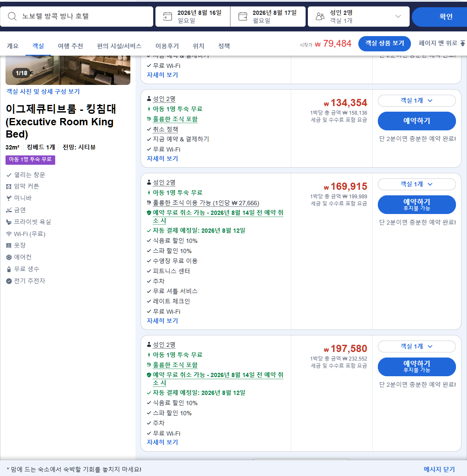Click the 옷장 closet icon
This screenshot has height=476, width=467.
click(x=9, y=245)
